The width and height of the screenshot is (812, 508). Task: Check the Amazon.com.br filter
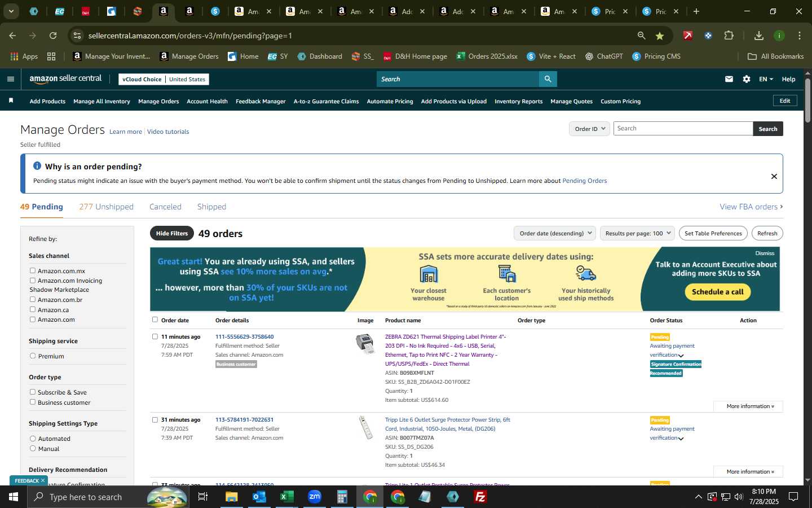(33, 299)
